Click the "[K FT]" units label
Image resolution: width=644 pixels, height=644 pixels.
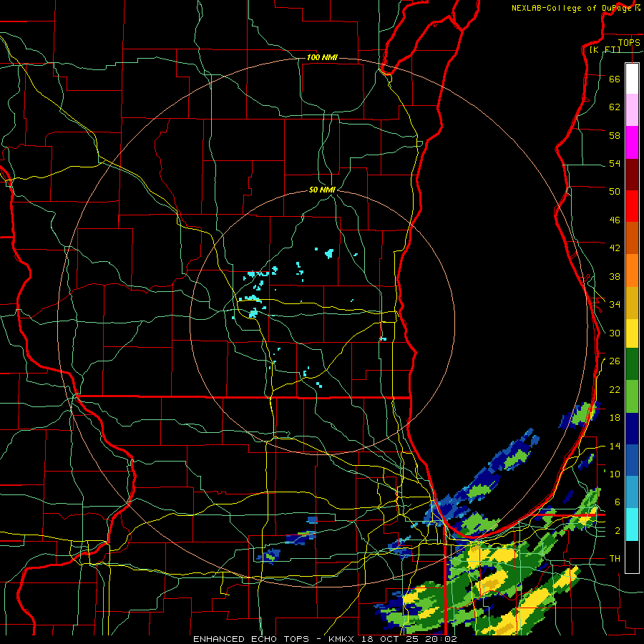pyautogui.click(x=605, y=49)
